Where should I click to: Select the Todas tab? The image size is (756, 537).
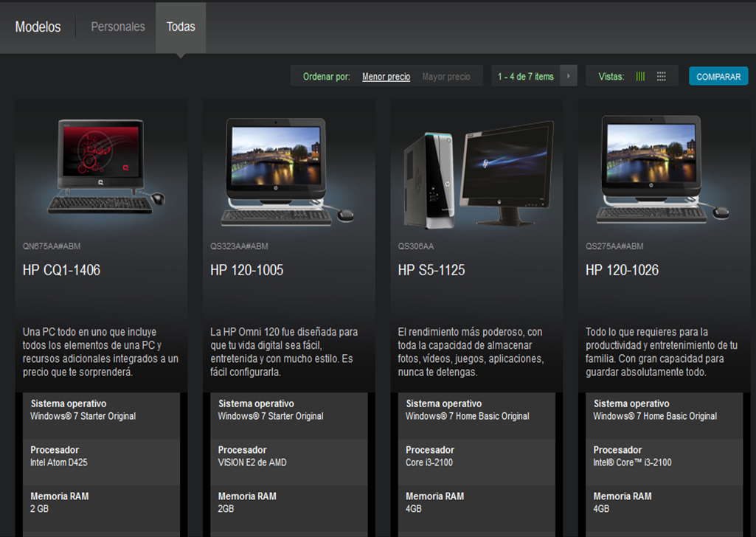coord(181,27)
